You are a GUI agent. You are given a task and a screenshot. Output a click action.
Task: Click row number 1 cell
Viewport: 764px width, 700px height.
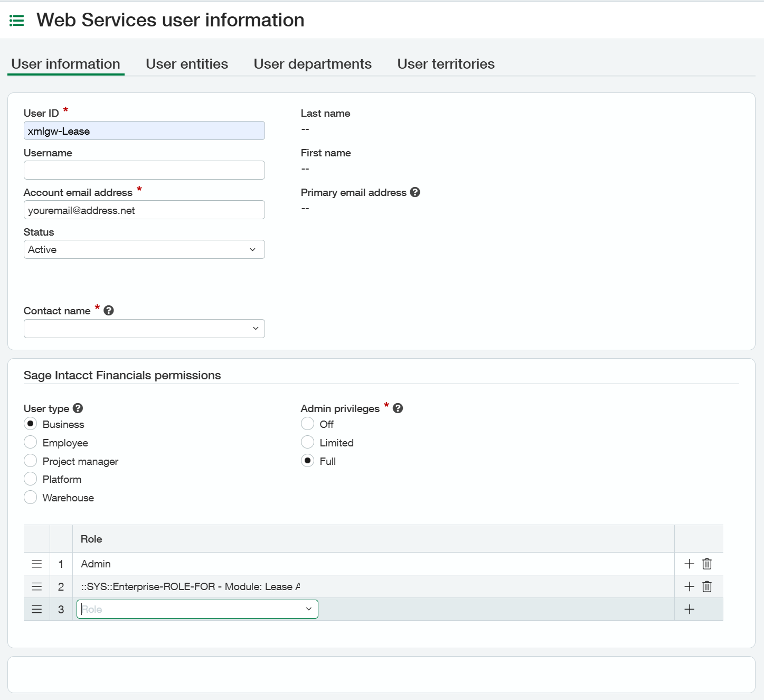tap(61, 564)
